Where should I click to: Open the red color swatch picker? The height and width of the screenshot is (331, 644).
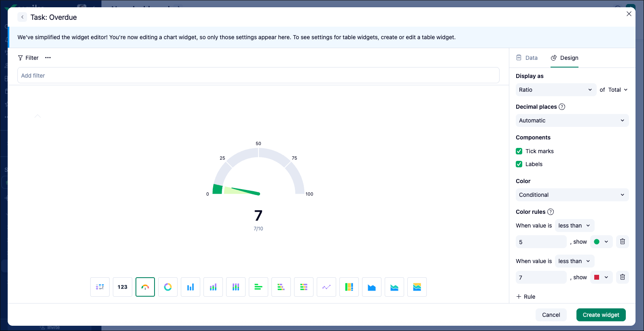click(601, 277)
